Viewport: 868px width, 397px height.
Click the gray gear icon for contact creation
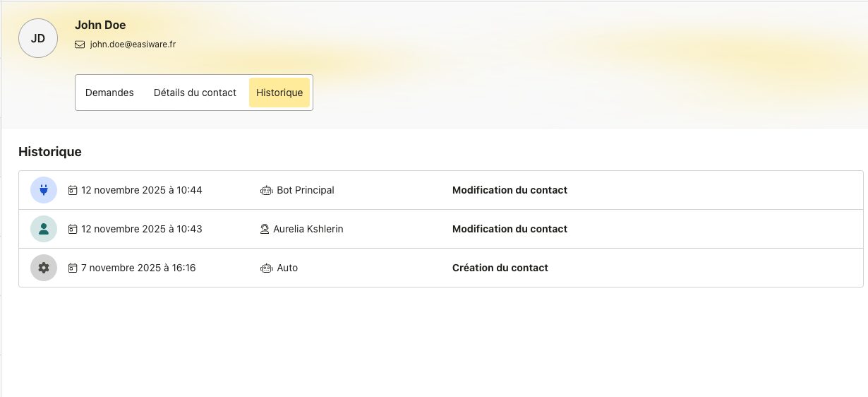[44, 268]
